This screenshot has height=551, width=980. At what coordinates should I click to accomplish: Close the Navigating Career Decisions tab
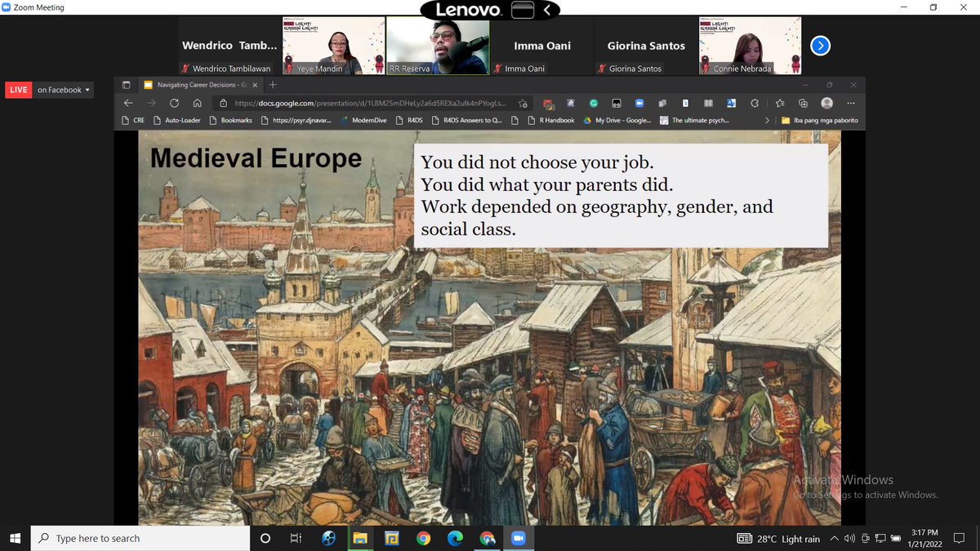click(255, 84)
